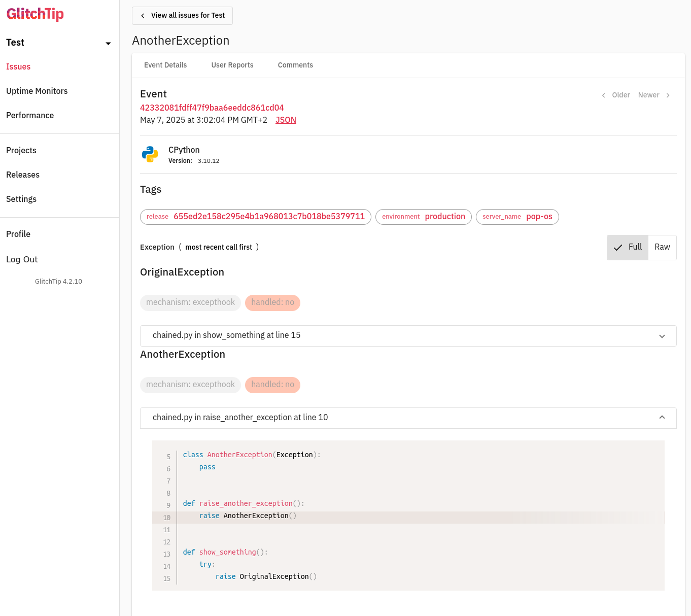The width and height of the screenshot is (691, 616).
Task: Click the checkmark icon in Full
Action: click(x=618, y=248)
